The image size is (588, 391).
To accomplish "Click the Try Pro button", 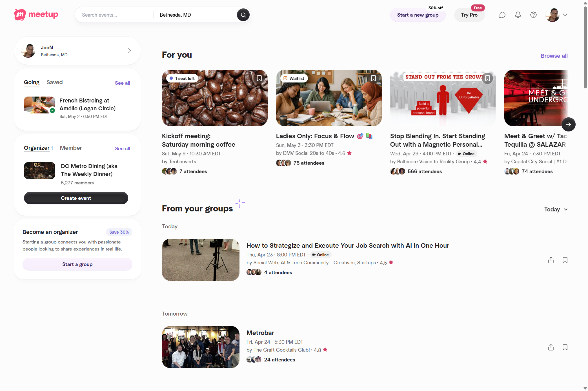I will [x=469, y=15].
